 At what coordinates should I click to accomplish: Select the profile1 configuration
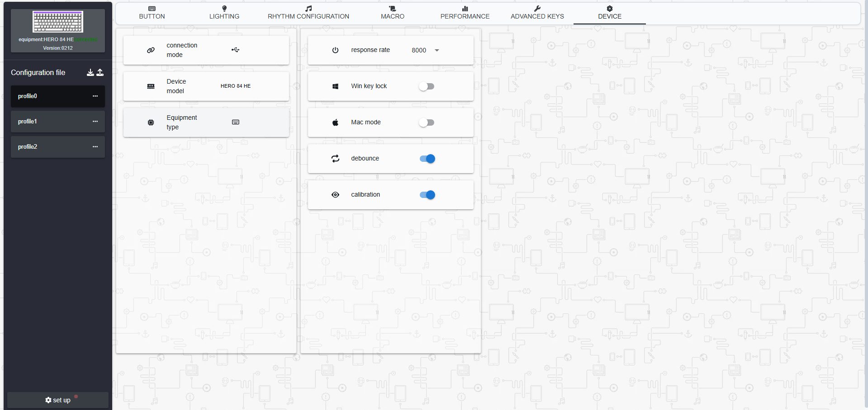coord(50,122)
